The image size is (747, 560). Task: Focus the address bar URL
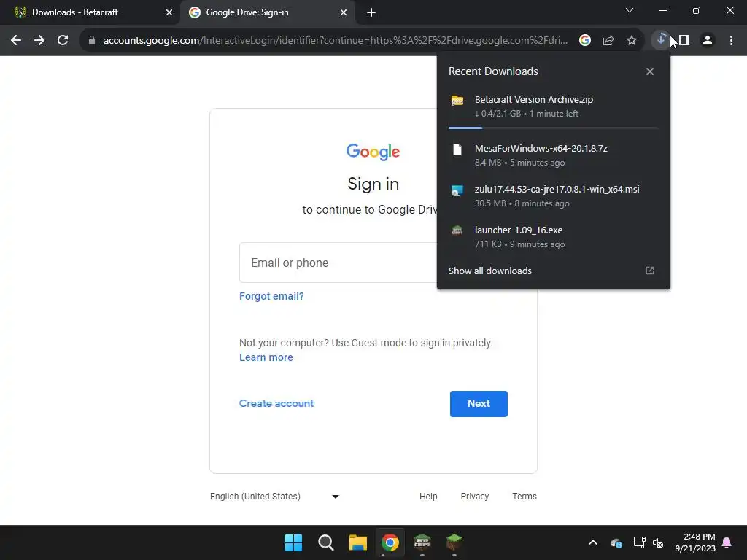pyautogui.click(x=336, y=41)
